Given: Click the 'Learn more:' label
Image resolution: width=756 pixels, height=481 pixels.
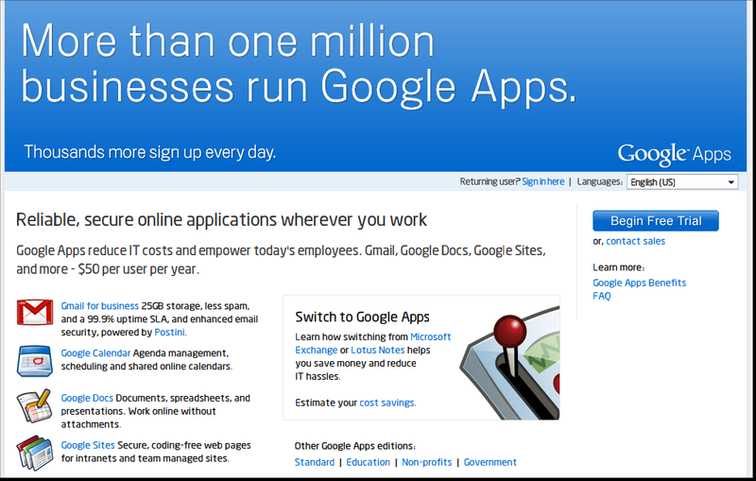Looking at the screenshot, I should click(619, 267).
